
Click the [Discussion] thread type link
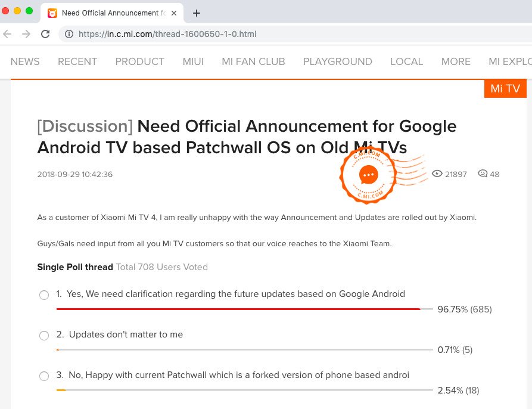[x=85, y=126]
